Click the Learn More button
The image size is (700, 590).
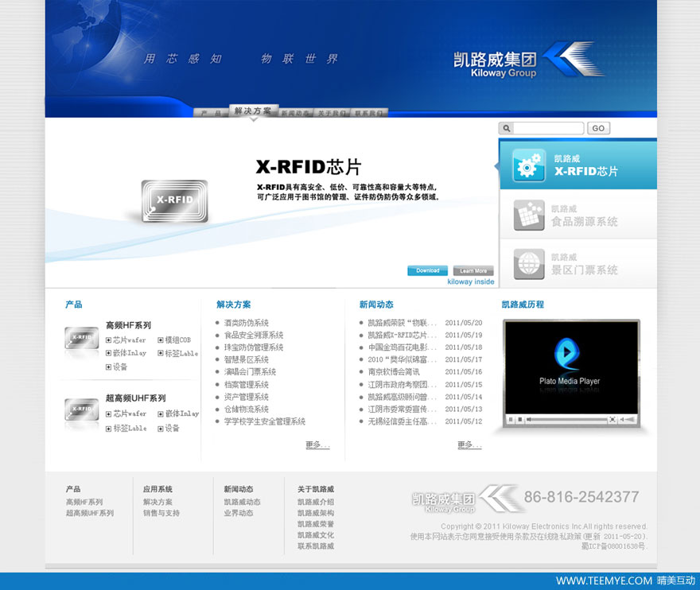(473, 270)
